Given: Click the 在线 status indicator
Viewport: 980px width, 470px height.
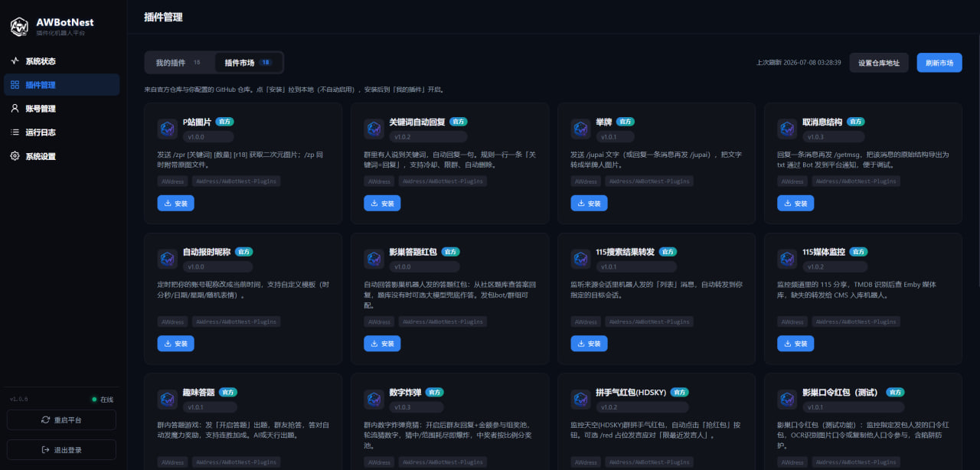Looking at the screenshot, I should [x=103, y=400].
